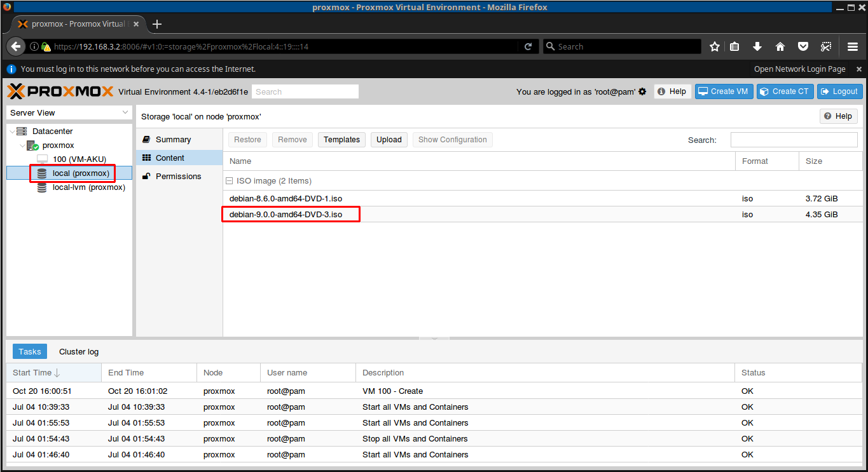Select debian-8.6.0-amd64-DVD-1.iso row

(543, 199)
